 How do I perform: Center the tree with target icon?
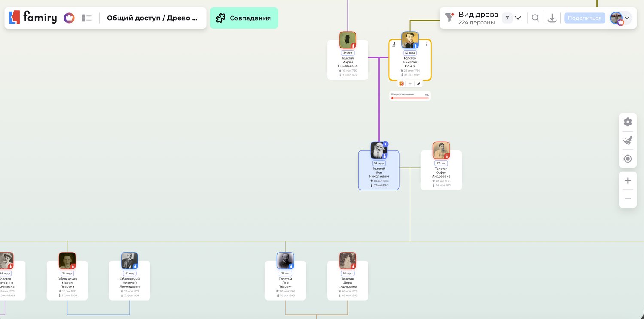pyautogui.click(x=628, y=159)
